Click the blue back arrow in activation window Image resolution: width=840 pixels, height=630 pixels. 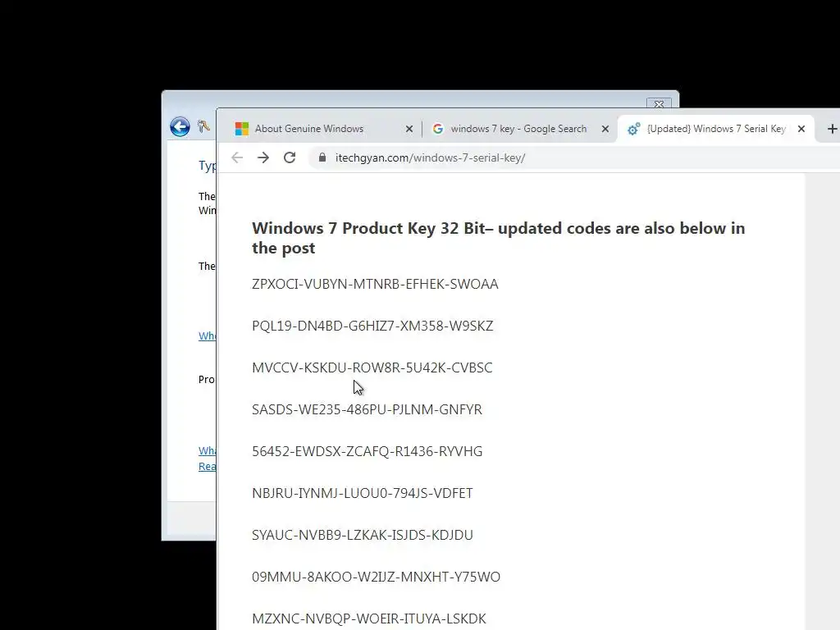click(180, 126)
